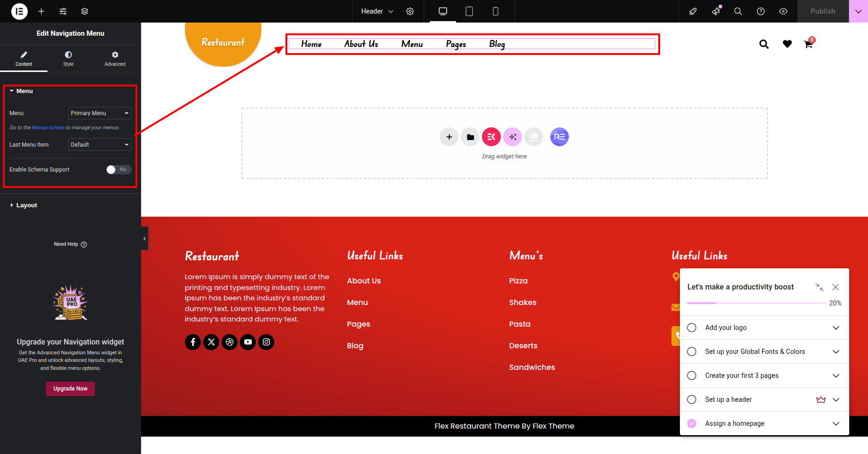Switch to the Advanced tab
This screenshot has height=454, width=868.
115,59
